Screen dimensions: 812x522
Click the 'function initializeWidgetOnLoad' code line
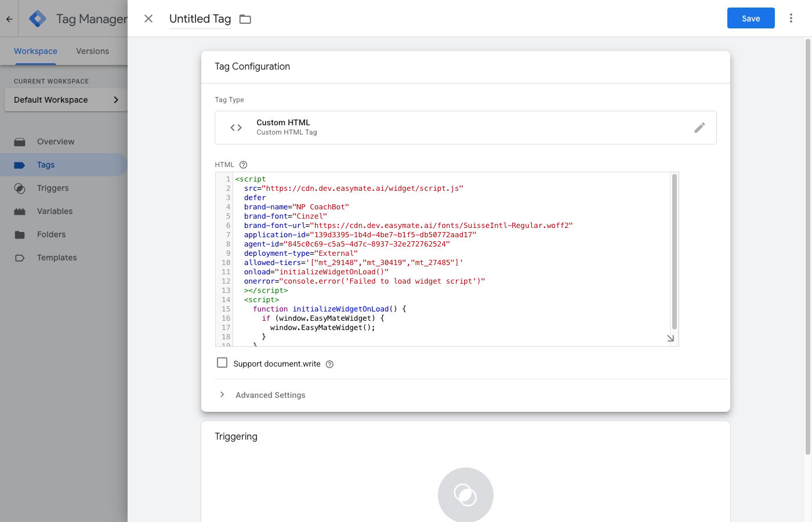click(329, 309)
